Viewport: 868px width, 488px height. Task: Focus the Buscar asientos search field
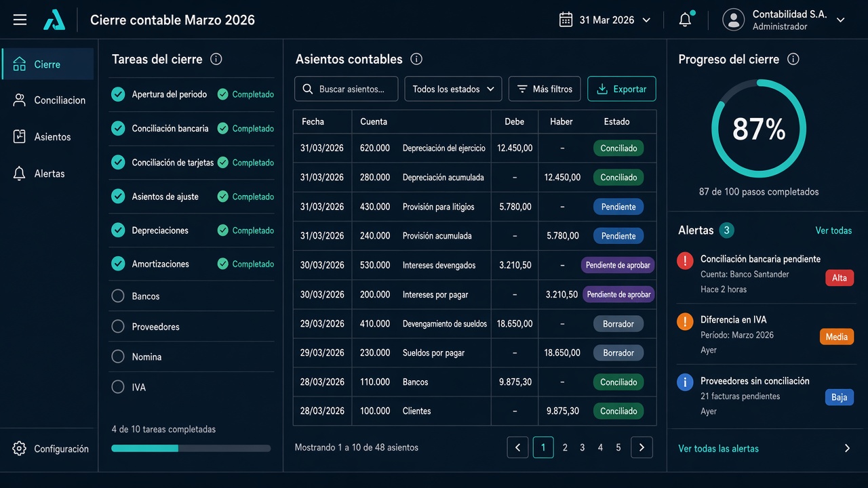tap(346, 89)
